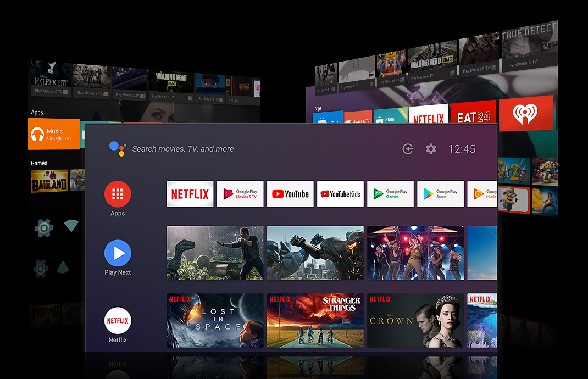Open Wi-Fi network icon on left screen
This screenshot has width=588, height=379.
(71, 225)
